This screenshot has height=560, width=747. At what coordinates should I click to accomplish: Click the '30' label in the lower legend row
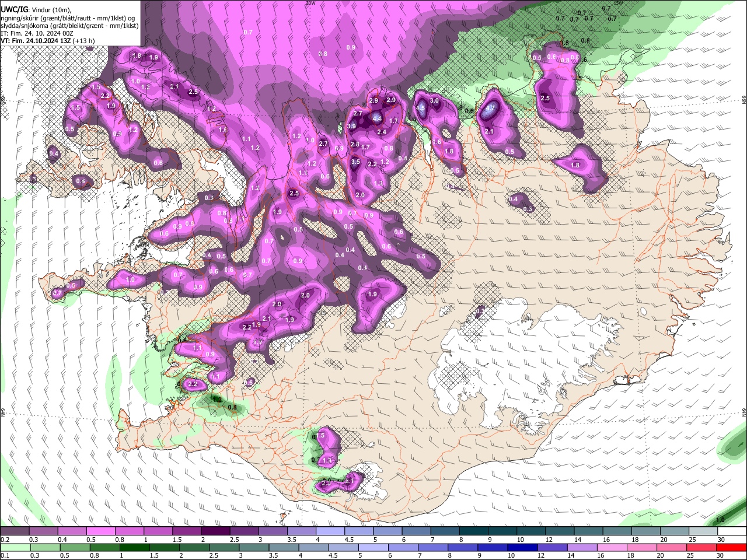point(721,555)
